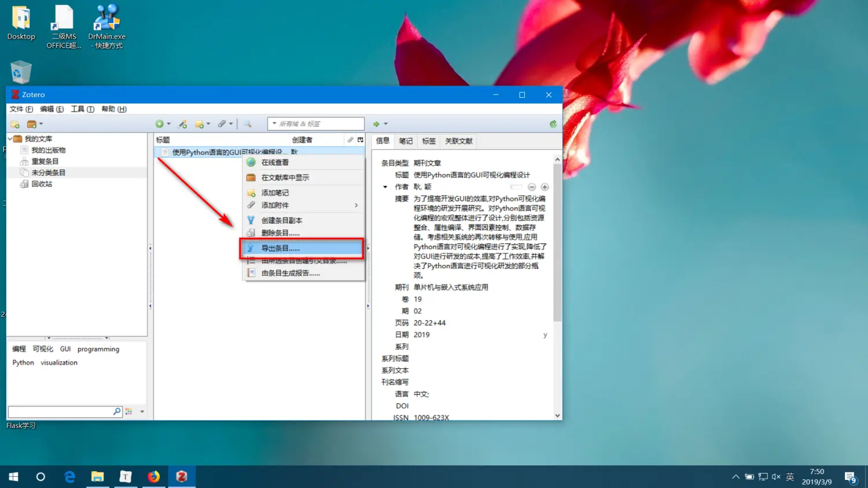868x488 pixels.
Task: Select 未分类条目 in the collection tree
Action: [48, 172]
